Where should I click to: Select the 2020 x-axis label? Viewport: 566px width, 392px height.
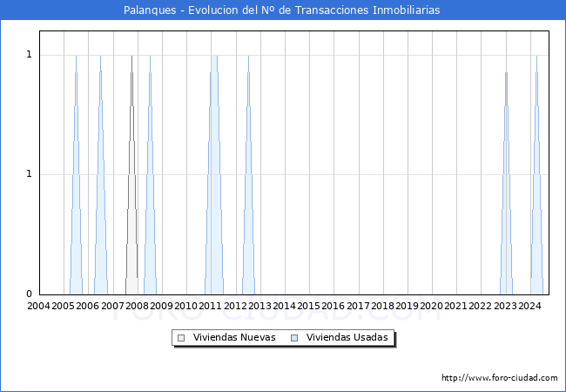click(x=431, y=306)
